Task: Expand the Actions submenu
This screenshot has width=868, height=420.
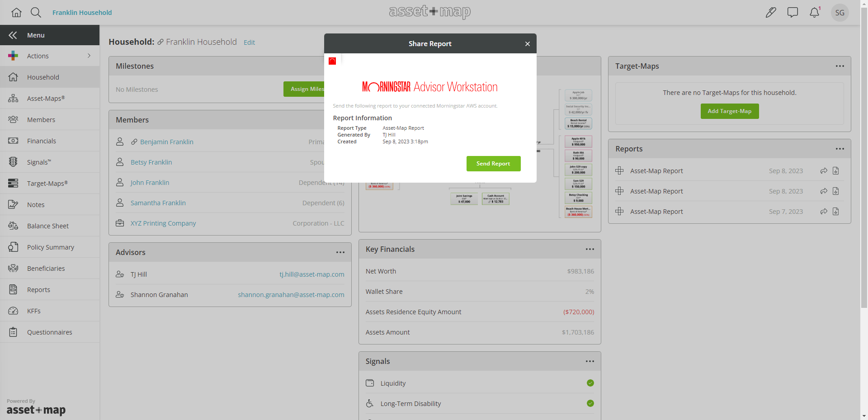Action: [x=89, y=56]
